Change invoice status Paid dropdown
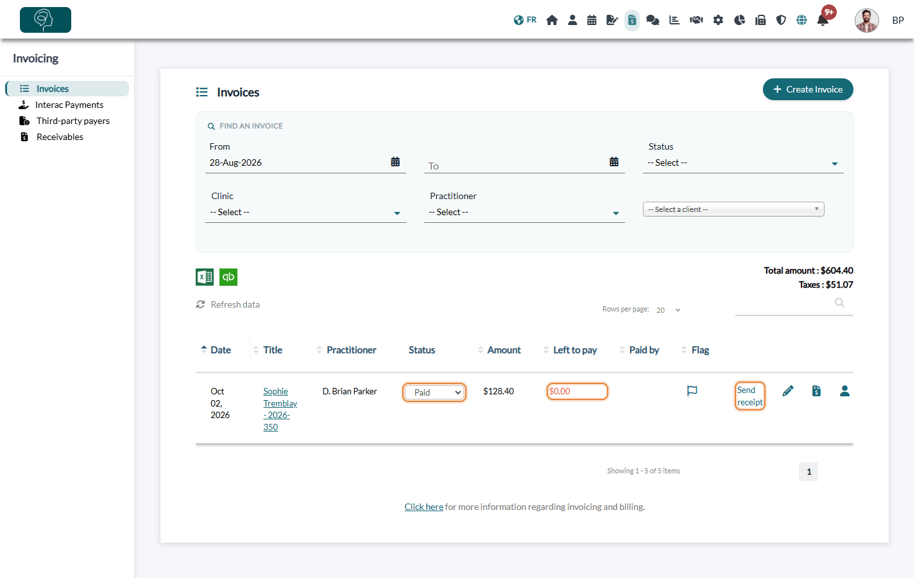This screenshot has width=924, height=578. pyautogui.click(x=434, y=392)
